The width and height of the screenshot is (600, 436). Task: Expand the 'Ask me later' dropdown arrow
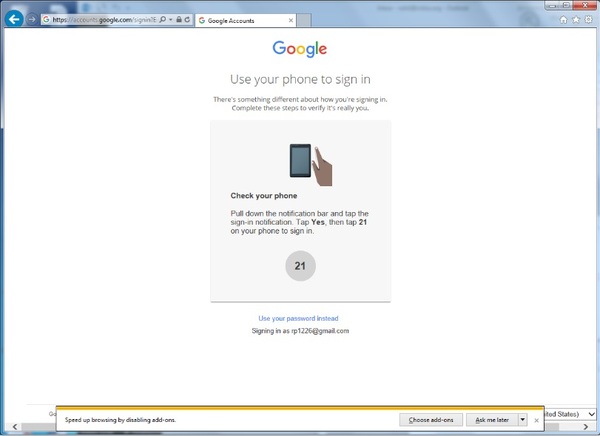pos(523,420)
